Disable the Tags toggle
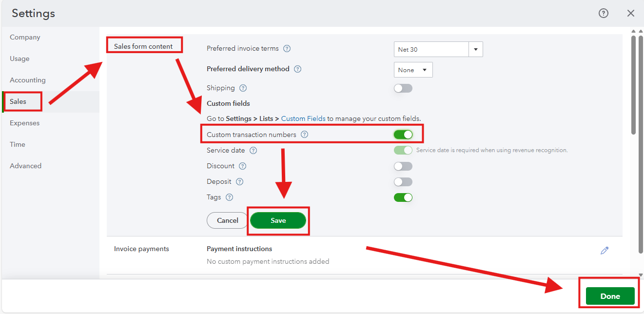Image resolution: width=644 pixels, height=314 pixels. 403,197
